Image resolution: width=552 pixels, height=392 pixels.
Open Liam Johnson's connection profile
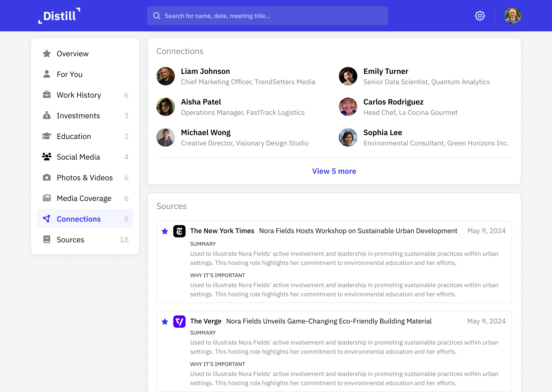(x=205, y=71)
